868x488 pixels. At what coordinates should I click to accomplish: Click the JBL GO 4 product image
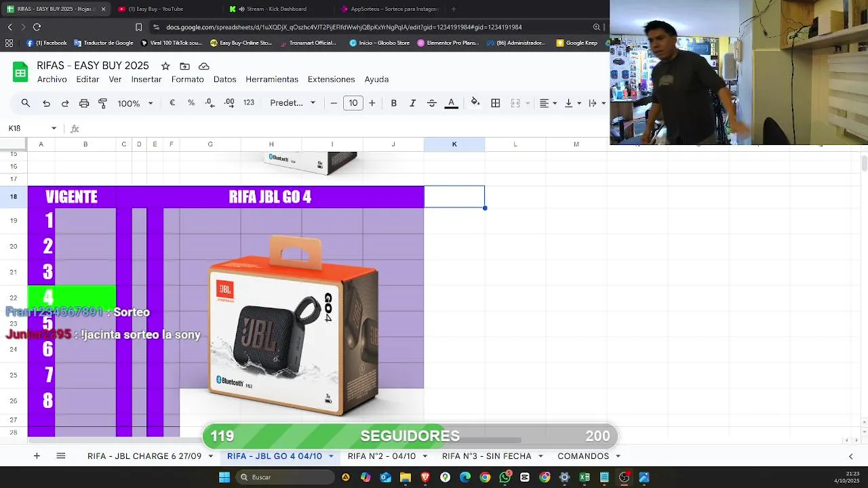(294, 325)
